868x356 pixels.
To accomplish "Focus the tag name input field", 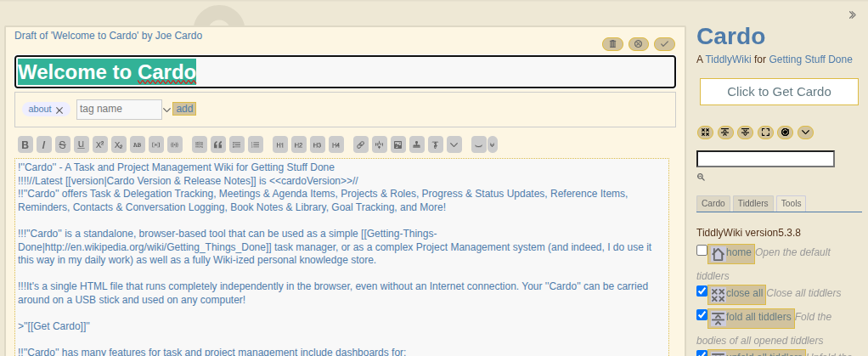I will [119, 109].
